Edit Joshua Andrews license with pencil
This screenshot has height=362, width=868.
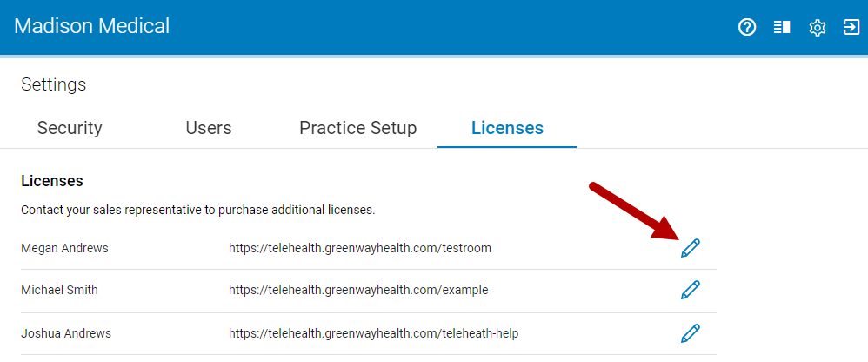691,333
